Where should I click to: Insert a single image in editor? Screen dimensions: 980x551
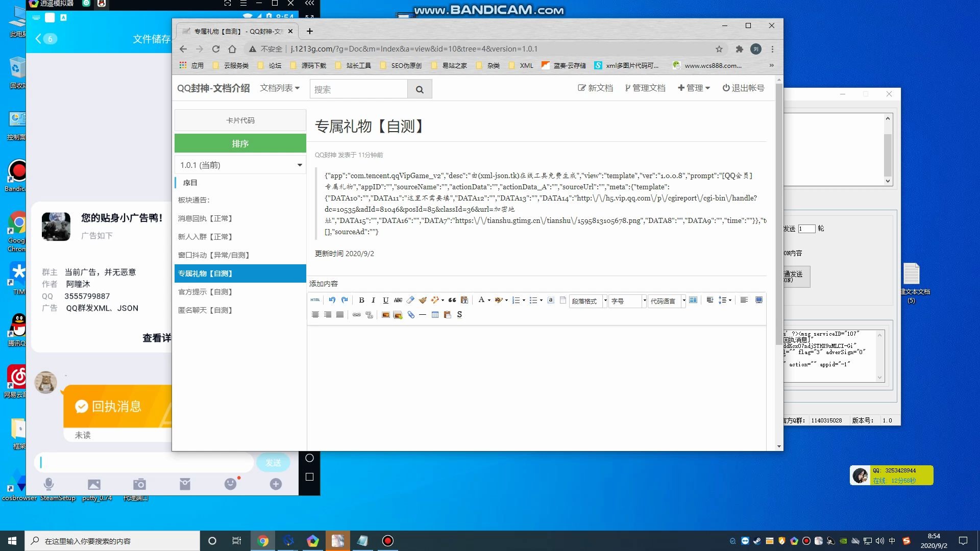tap(386, 315)
